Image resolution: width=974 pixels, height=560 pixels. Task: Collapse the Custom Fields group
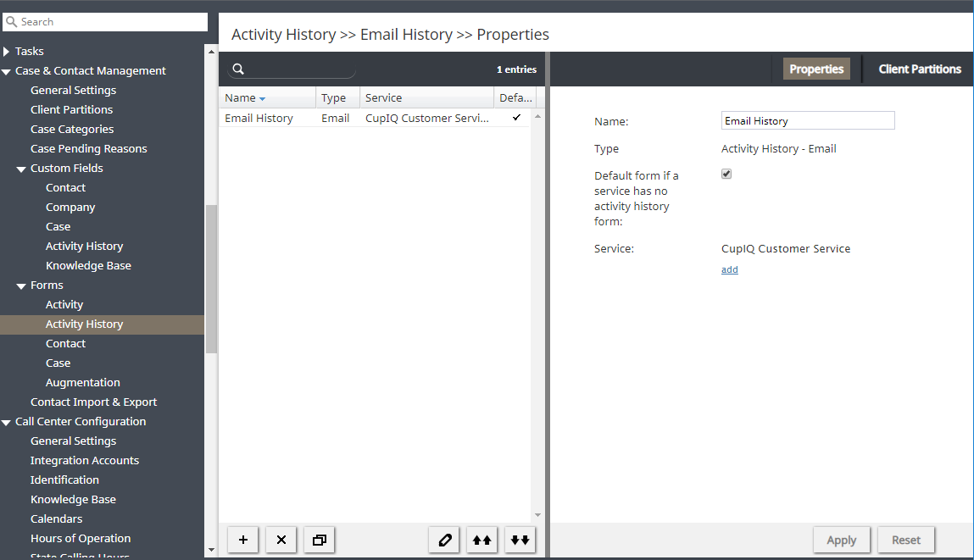point(21,169)
